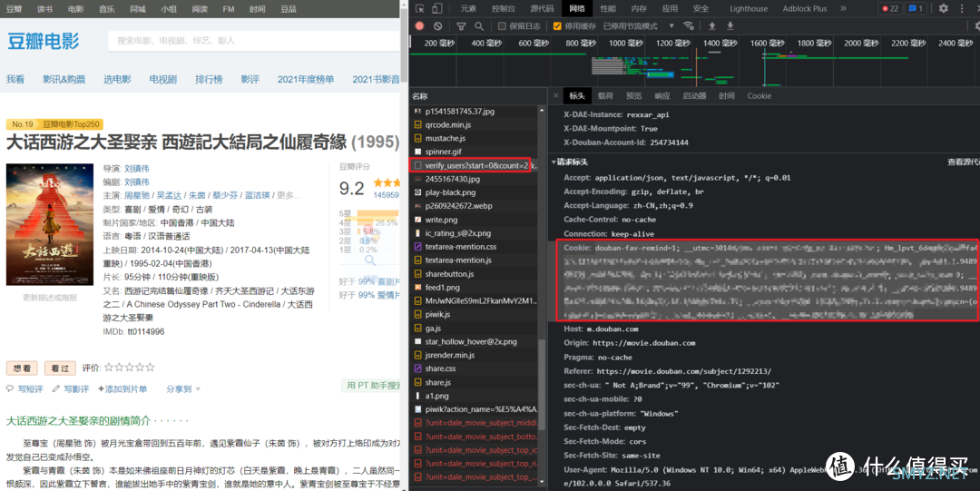Click the magnifier icon over the rating chart

[370, 260]
